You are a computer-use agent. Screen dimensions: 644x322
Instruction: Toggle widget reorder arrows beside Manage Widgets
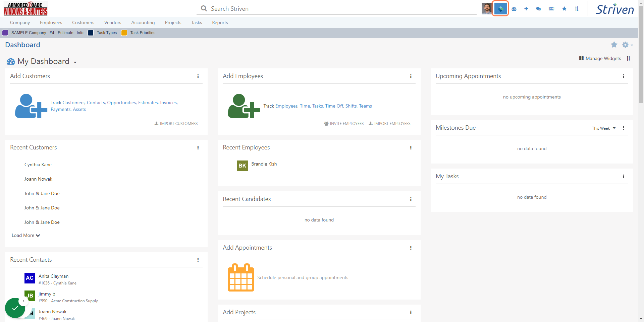click(x=628, y=58)
